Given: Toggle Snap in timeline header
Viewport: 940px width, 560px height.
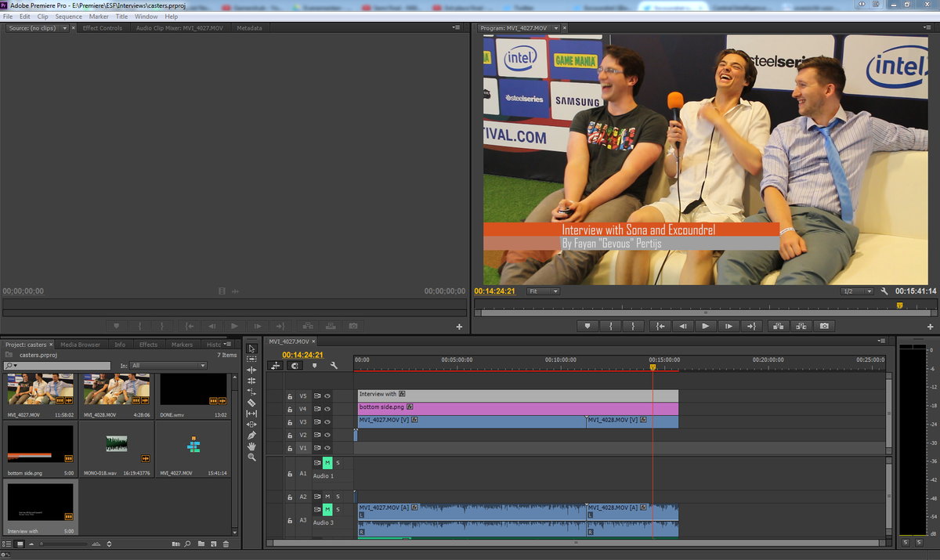Looking at the screenshot, I should [295, 366].
